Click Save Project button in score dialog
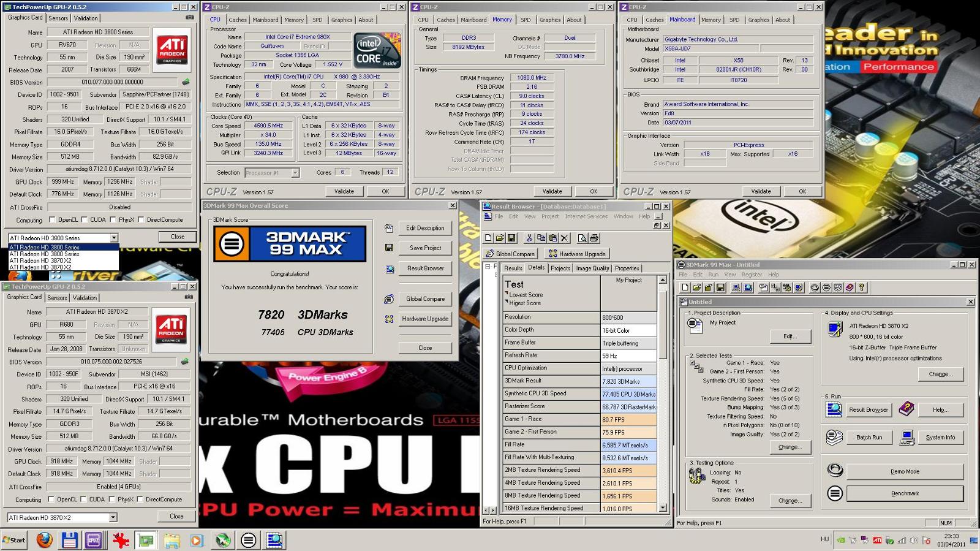 tap(425, 248)
